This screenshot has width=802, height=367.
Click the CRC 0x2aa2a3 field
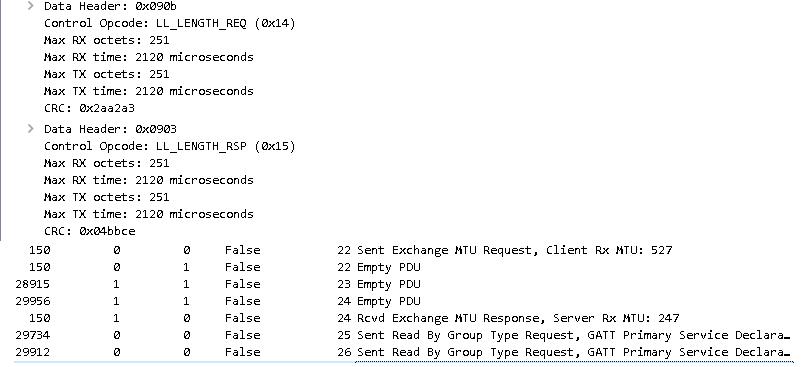point(89,108)
